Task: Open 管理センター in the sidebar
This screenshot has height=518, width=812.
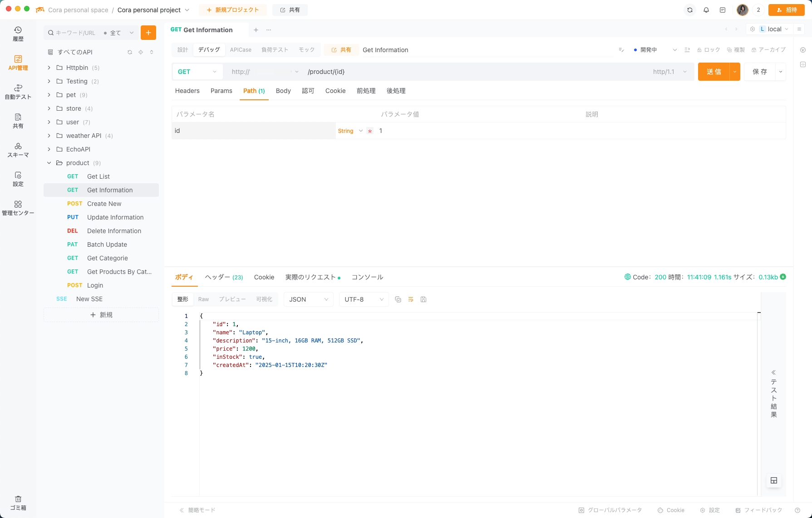Action: 18,208
